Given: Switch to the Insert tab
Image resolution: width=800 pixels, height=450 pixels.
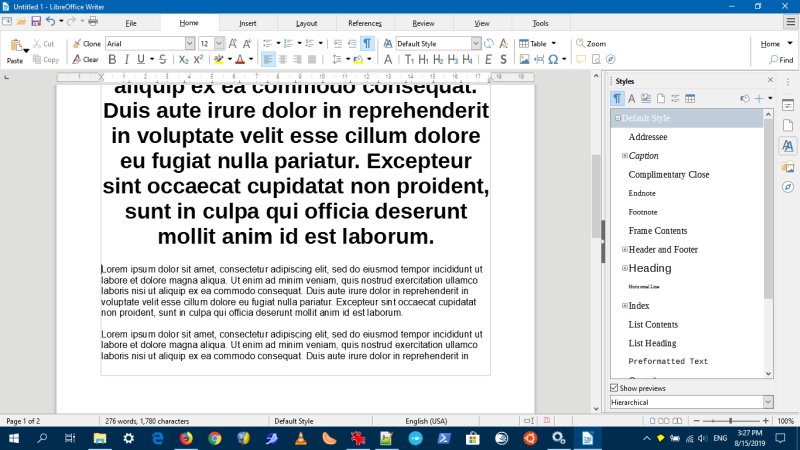Looking at the screenshot, I should click(x=247, y=22).
